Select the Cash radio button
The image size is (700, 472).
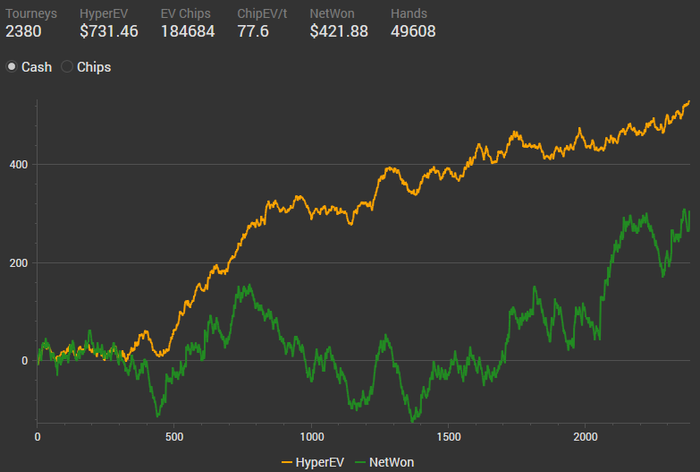point(12,67)
